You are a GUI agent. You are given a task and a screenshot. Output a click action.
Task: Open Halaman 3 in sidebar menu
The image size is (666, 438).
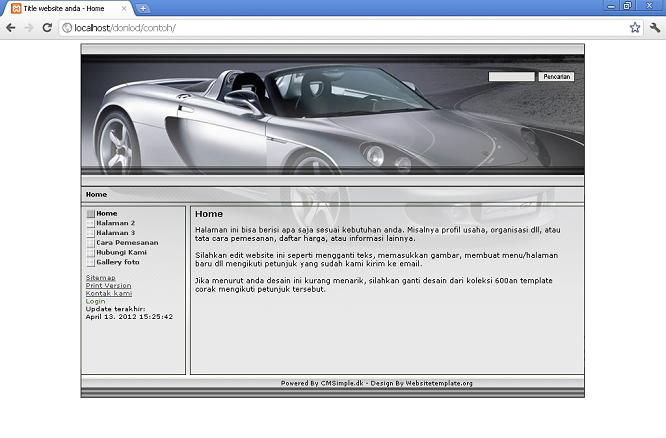click(116, 233)
